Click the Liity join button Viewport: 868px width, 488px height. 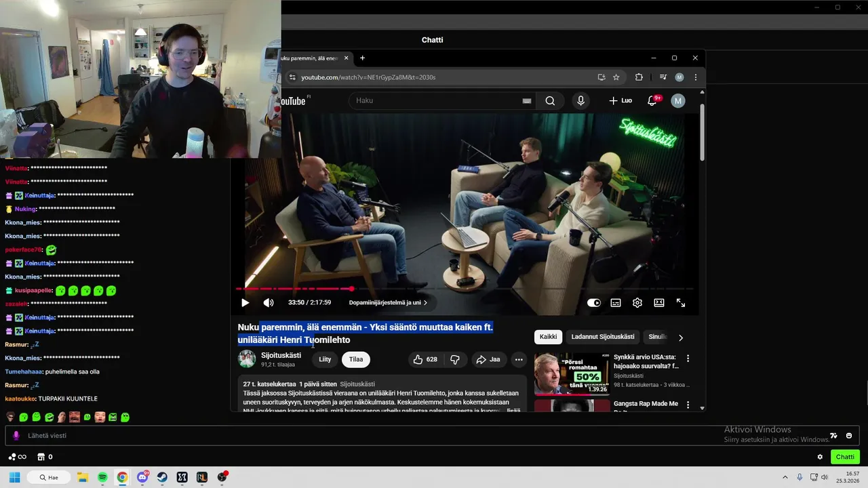coord(325,360)
